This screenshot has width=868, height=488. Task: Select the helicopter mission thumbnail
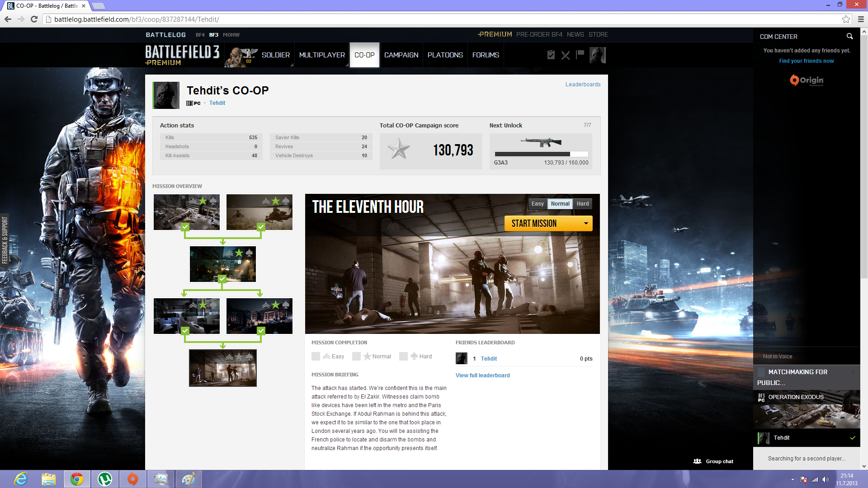click(x=259, y=212)
